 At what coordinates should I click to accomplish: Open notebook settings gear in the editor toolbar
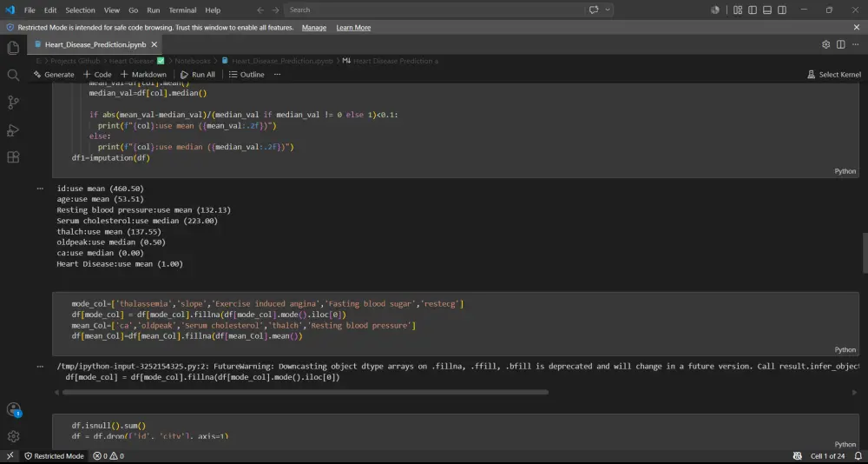pos(826,44)
